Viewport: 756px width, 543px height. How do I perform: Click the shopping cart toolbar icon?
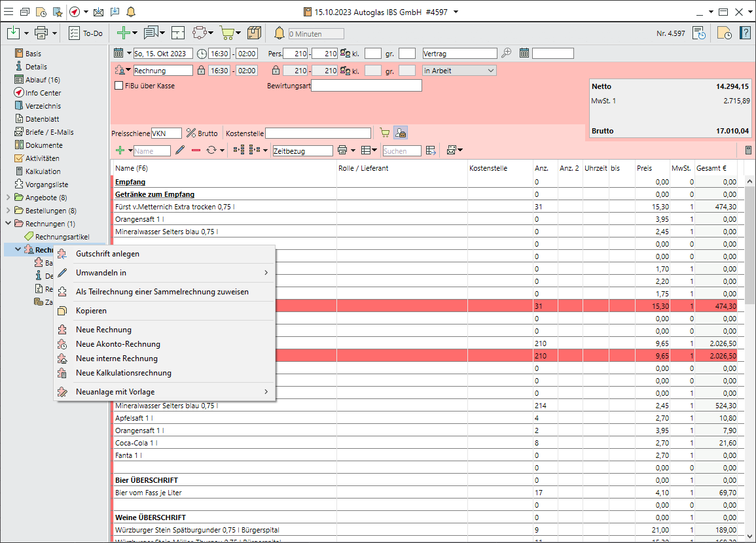click(226, 33)
